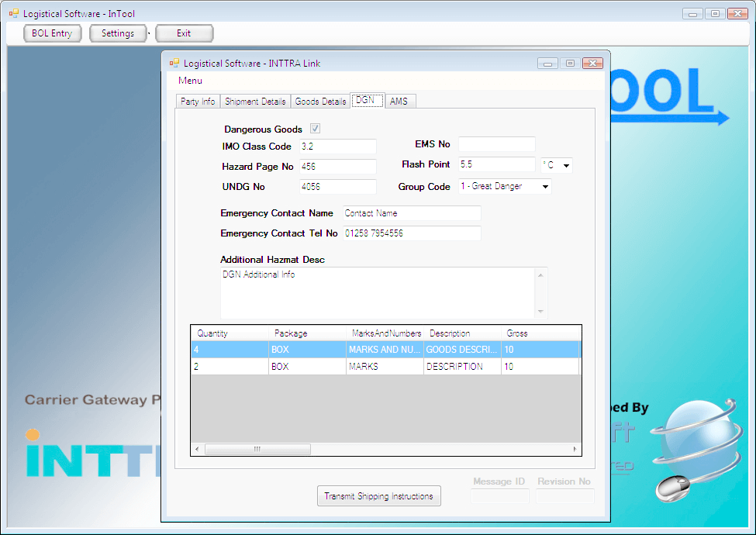This screenshot has width=756, height=535.
Task: Click the DESCRIPTION cell in second row
Action: [462, 366]
